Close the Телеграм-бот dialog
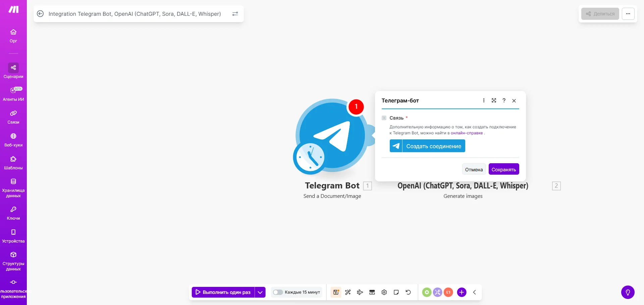644x305 pixels. point(514,100)
